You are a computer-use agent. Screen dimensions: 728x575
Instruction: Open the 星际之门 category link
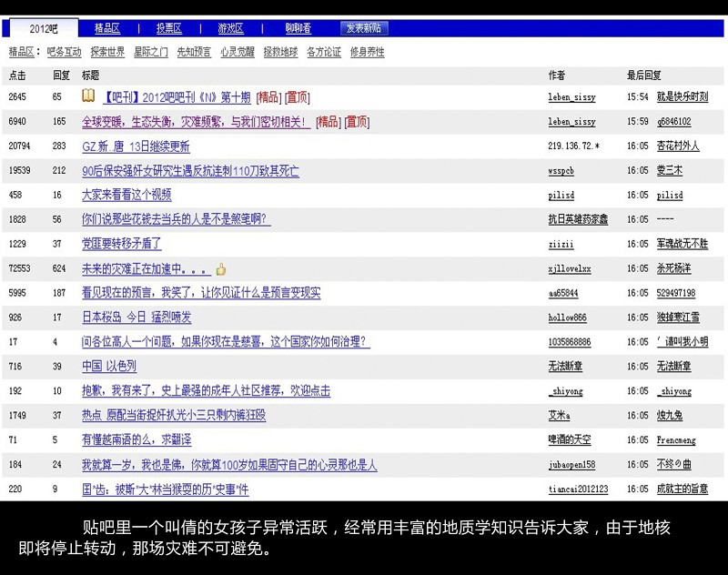point(151,52)
